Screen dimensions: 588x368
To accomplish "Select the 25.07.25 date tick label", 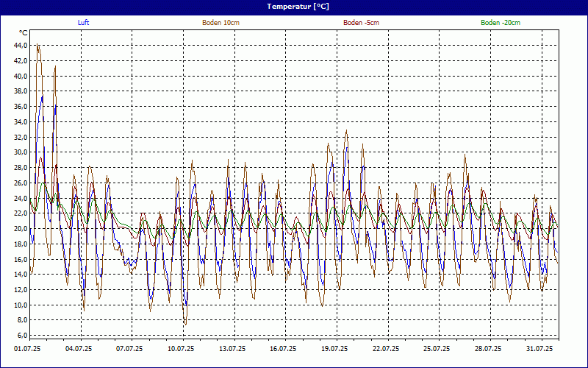I will coord(437,349).
